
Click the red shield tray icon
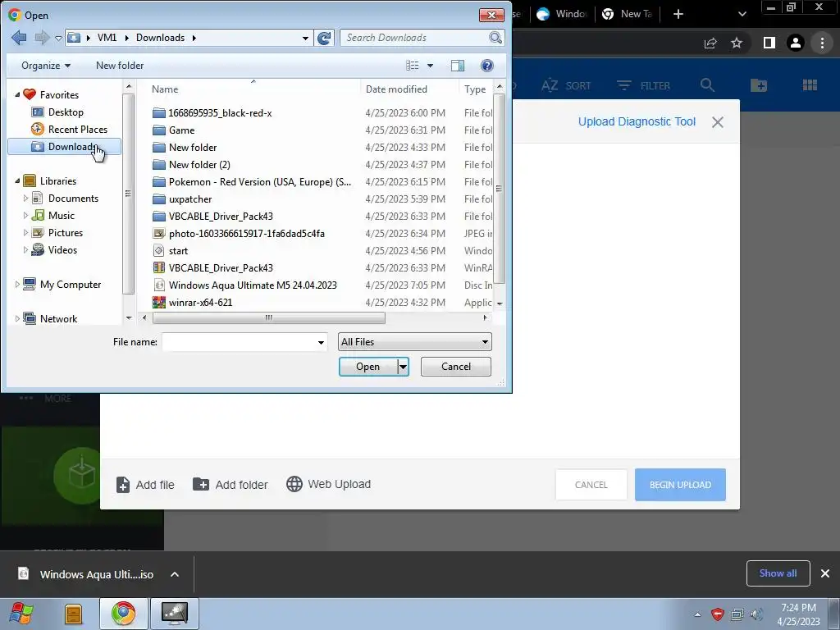717,614
